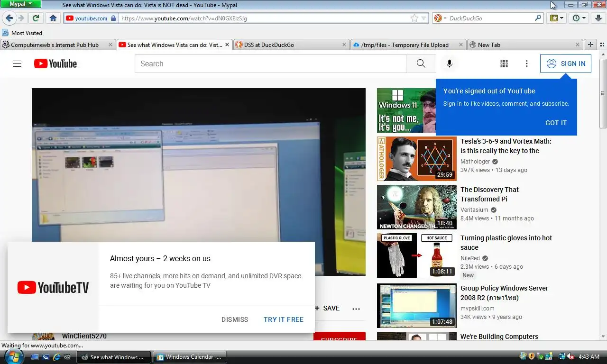
Task: Click the SIGN IN button
Action: (x=566, y=64)
